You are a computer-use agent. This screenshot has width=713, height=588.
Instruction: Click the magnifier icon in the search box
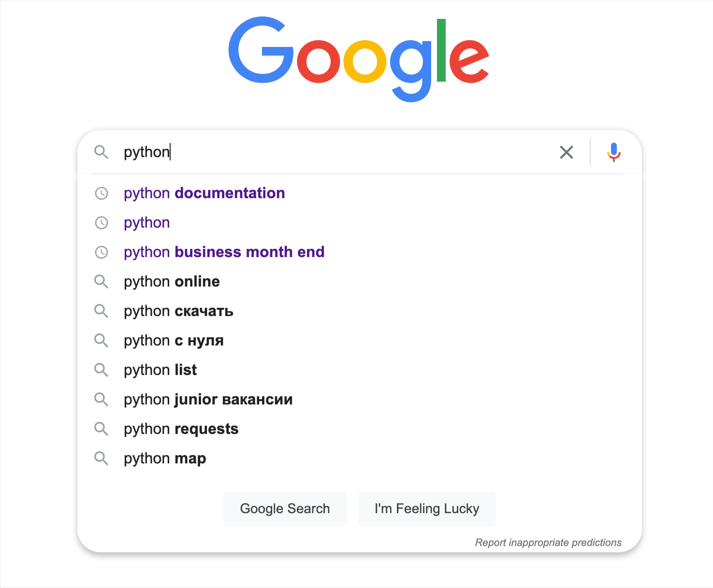coord(101,152)
